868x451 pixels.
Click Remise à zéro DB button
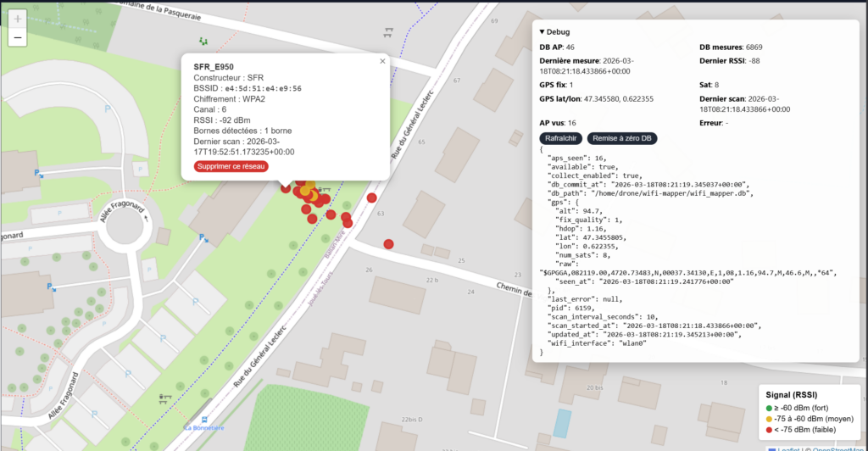pyautogui.click(x=621, y=138)
